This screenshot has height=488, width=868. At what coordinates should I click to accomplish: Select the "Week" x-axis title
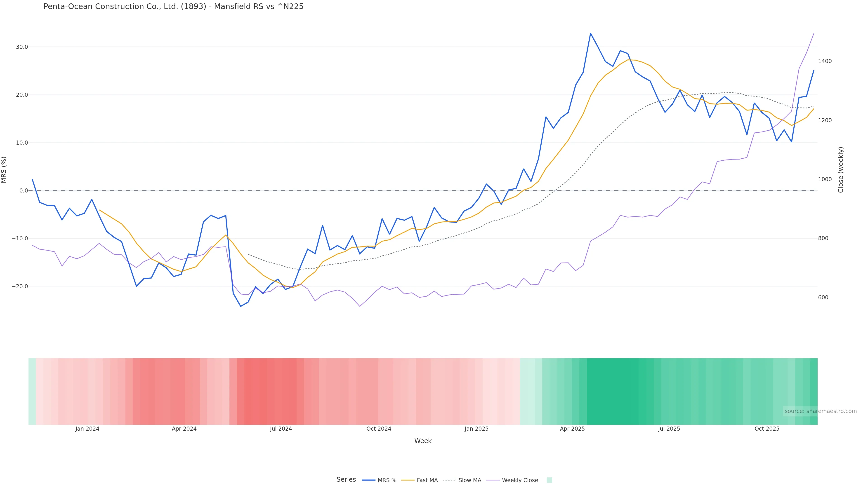point(422,441)
